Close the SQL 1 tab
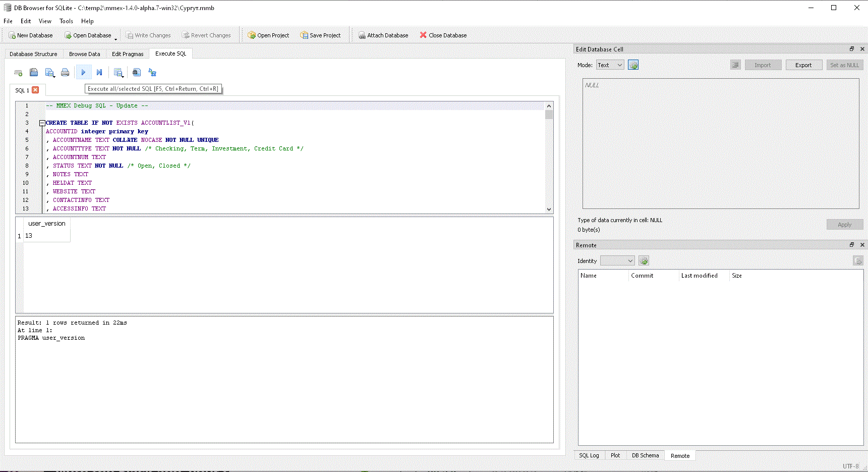 coord(35,90)
